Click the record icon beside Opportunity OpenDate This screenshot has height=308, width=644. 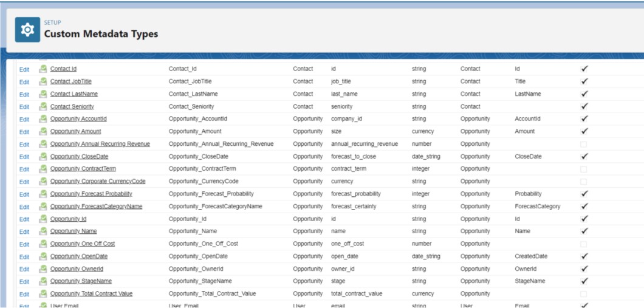pyautogui.click(x=43, y=256)
